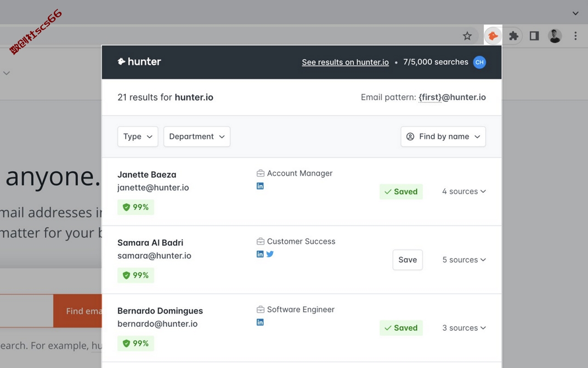The height and width of the screenshot is (368, 588).
Task: Click the Customer Success job title
Action: click(x=301, y=241)
